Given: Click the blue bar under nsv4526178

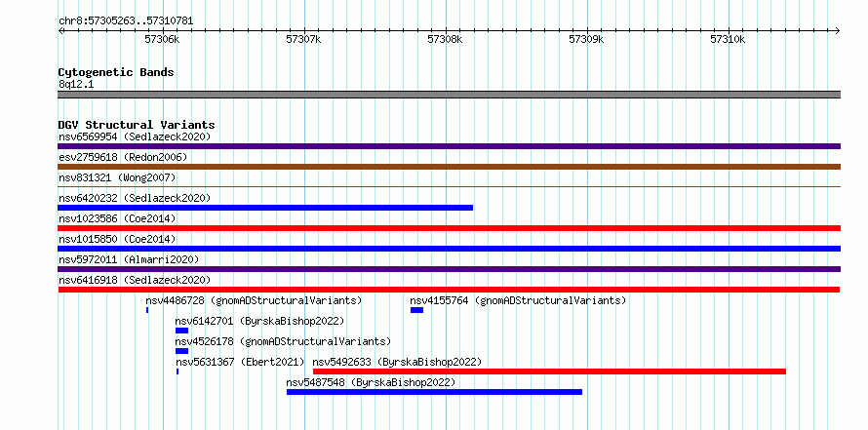Looking at the screenshot, I should (182, 351).
